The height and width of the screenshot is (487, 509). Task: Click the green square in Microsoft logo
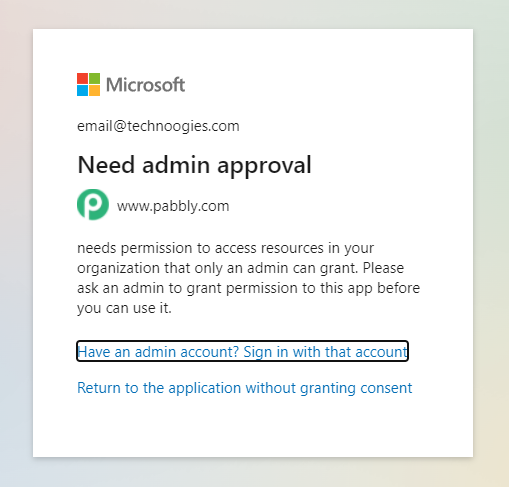(94, 79)
